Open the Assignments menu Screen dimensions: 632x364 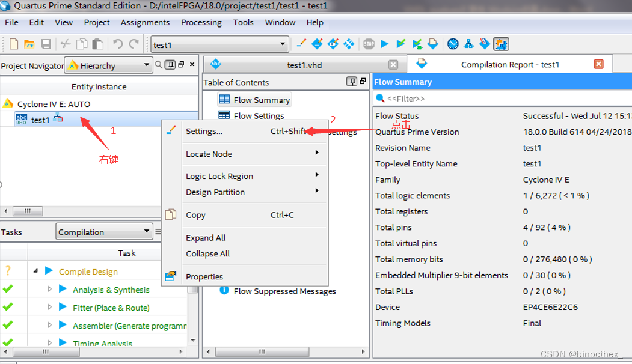[145, 22]
